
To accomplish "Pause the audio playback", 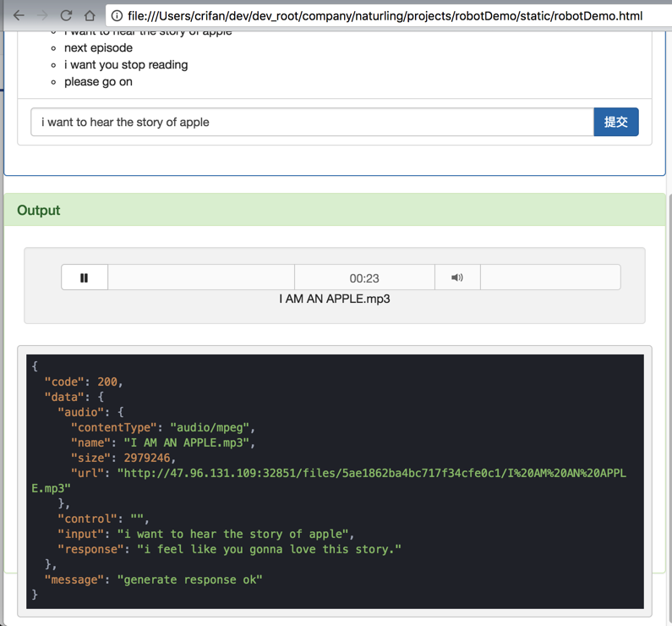I will click(x=85, y=277).
